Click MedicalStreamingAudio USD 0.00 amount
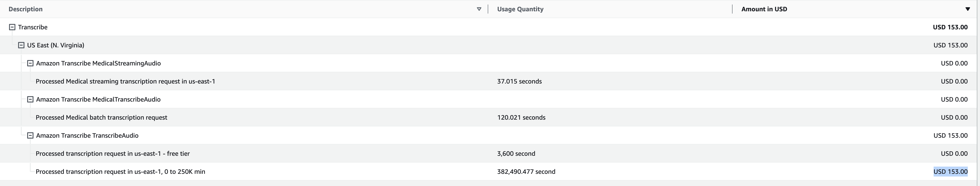The image size is (980, 186). 954,63
